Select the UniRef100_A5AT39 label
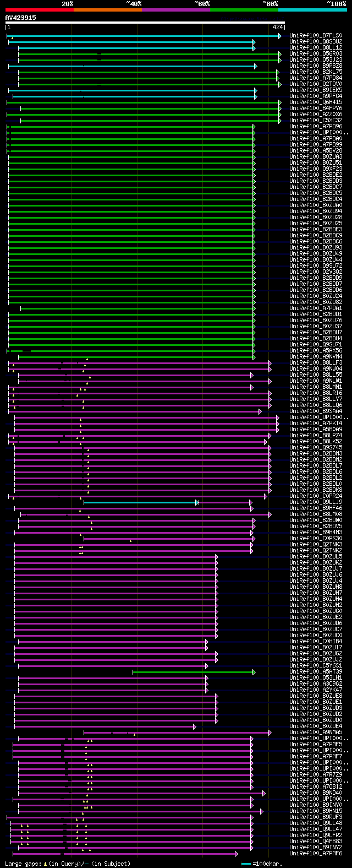This screenshot has height=868, width=352. click(x=316, y=672)
